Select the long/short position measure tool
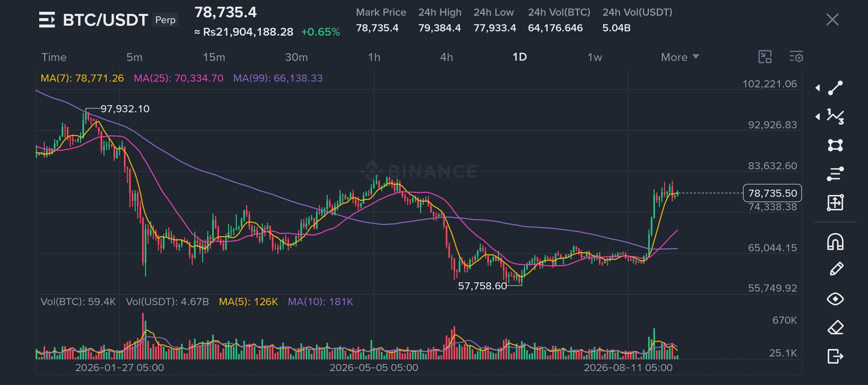 [x=835, y=202]
